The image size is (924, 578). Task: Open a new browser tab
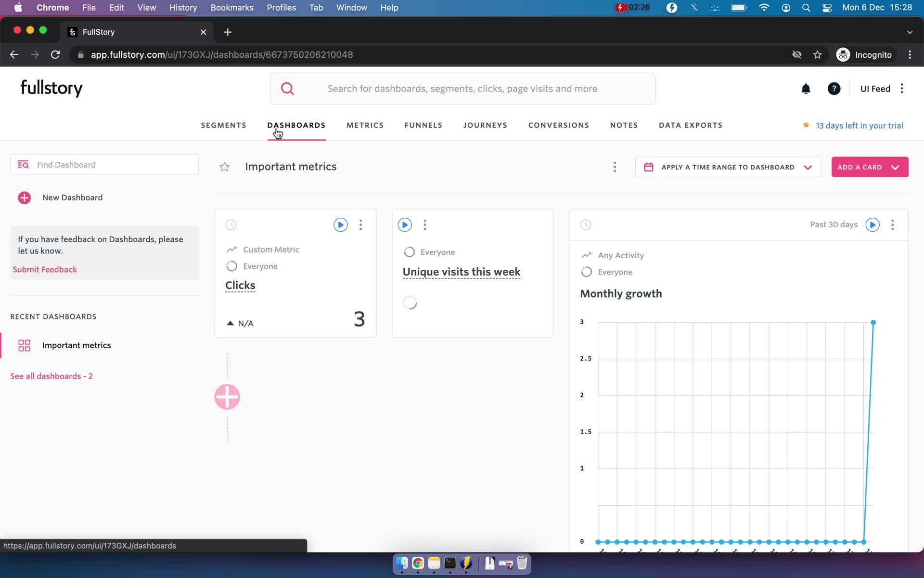tap(228, 32)
